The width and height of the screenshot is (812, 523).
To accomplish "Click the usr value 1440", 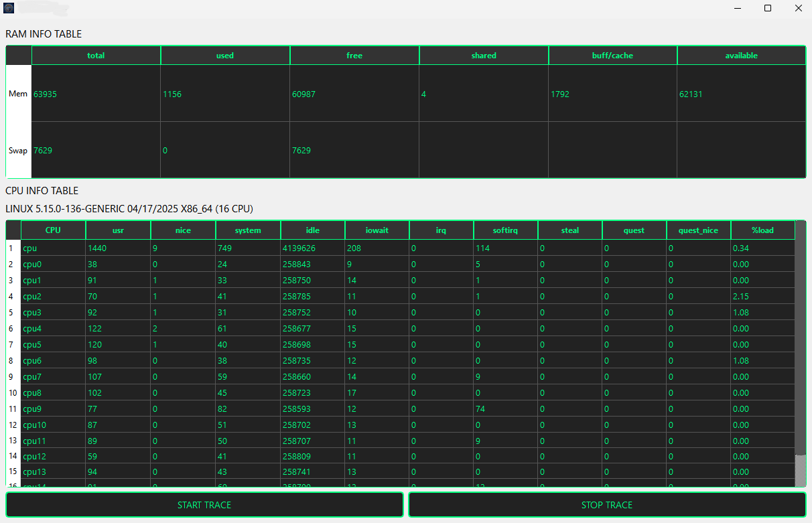I will 118,248.
